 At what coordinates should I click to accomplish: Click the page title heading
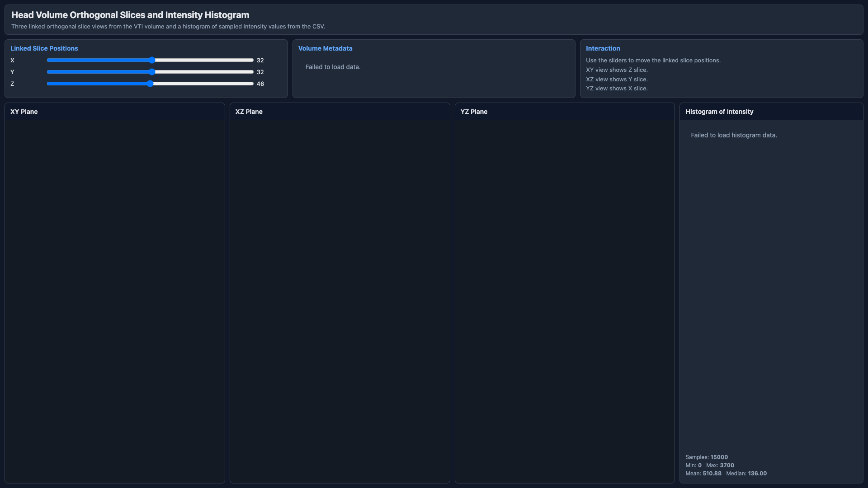point(130,15)
